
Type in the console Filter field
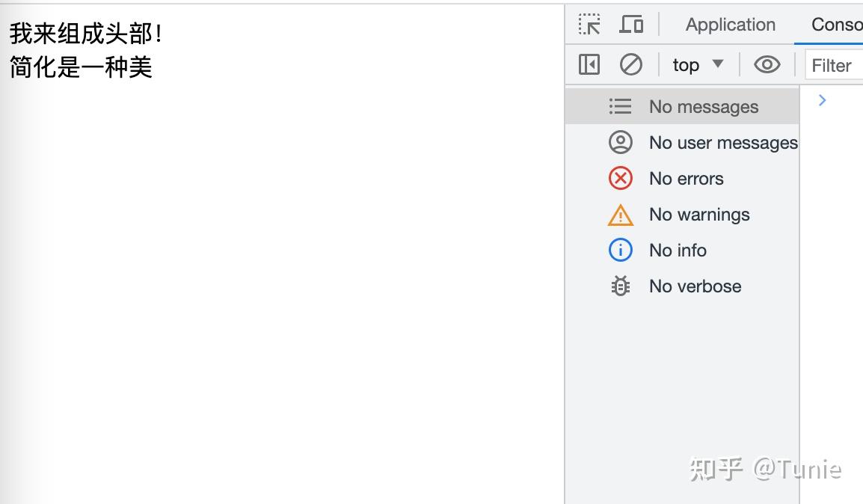point(835,66)
